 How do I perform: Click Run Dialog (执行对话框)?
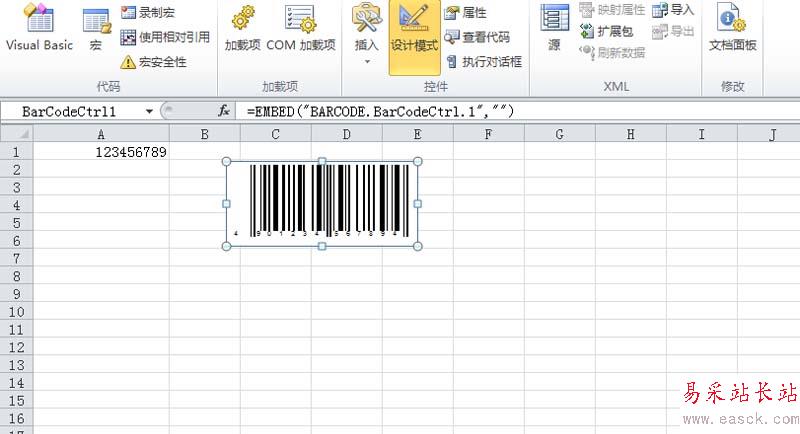484,62
